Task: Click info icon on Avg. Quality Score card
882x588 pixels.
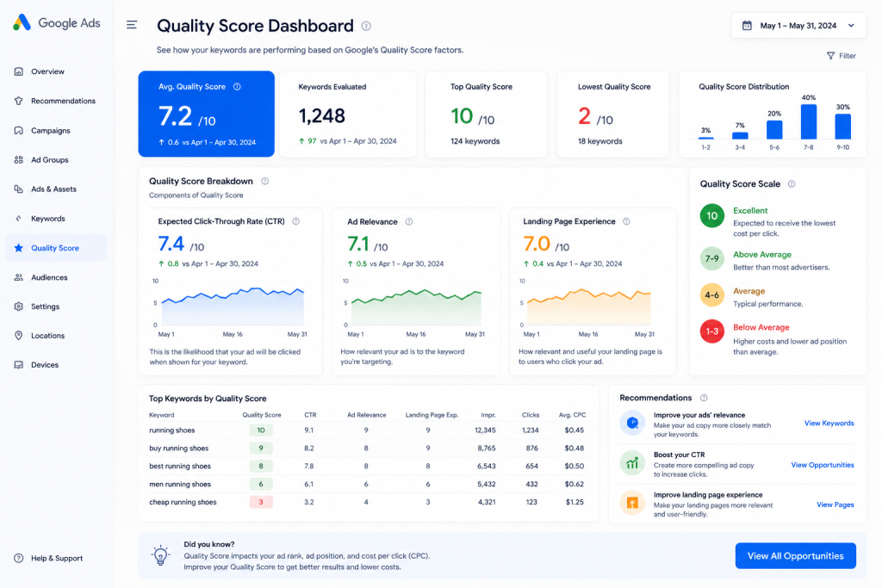Action: click(x=237, y=87)
